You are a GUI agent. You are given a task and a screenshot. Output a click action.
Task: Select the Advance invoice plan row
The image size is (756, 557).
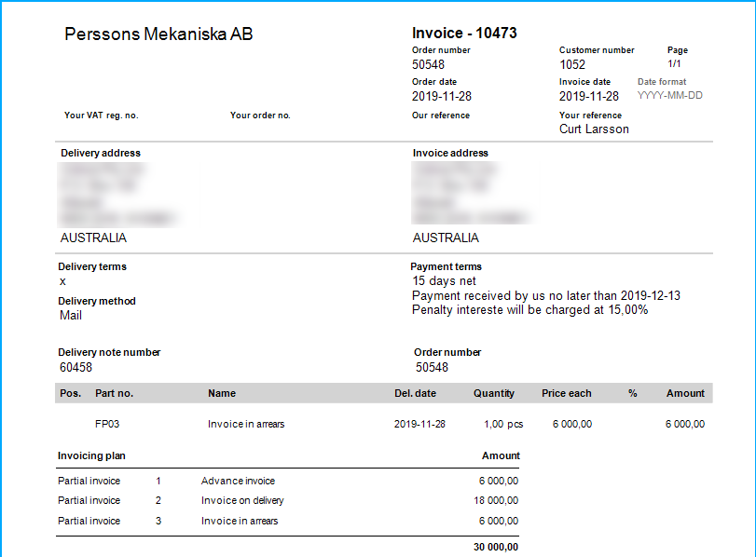click(x=238, y=481)
